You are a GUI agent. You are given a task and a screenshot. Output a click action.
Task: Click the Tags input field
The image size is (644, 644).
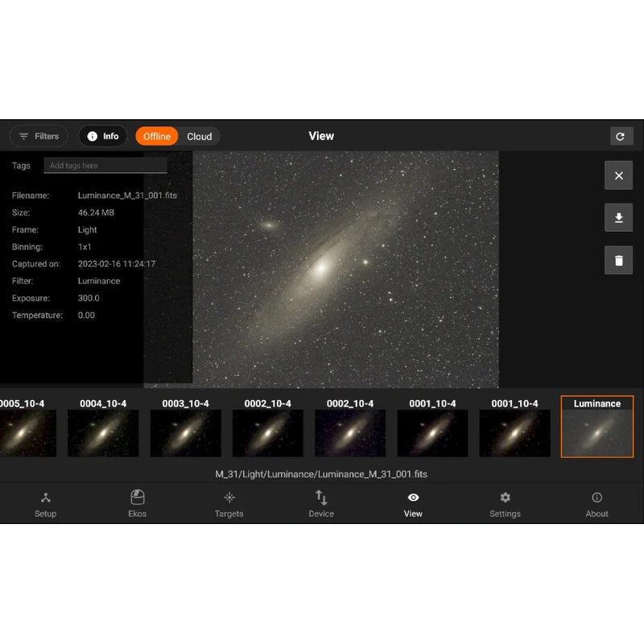click(x=105, y=166)
